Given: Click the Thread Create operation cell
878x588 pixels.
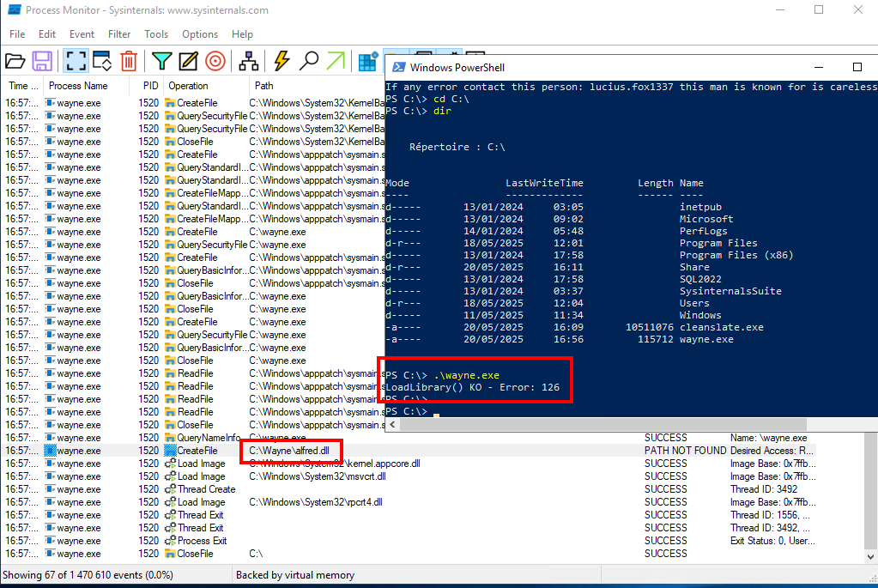Looking at the screenshot, I should click(x=206, y=489).
